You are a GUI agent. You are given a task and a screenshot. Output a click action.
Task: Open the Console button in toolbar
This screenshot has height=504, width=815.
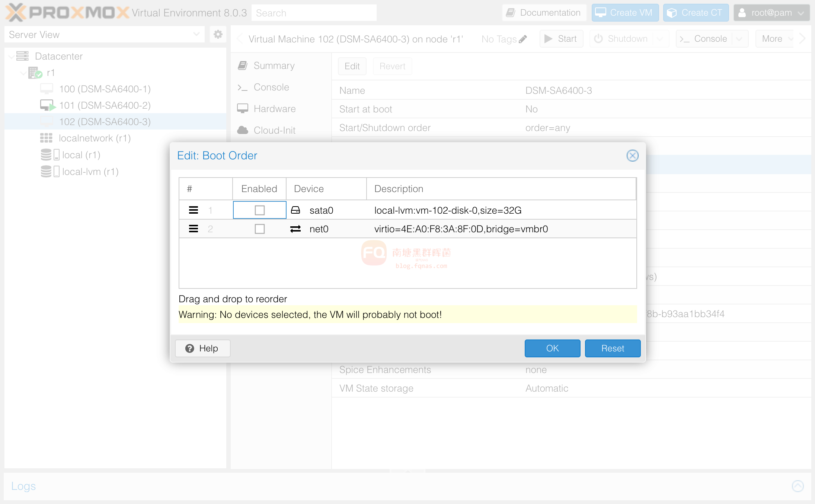pos(704,39)
